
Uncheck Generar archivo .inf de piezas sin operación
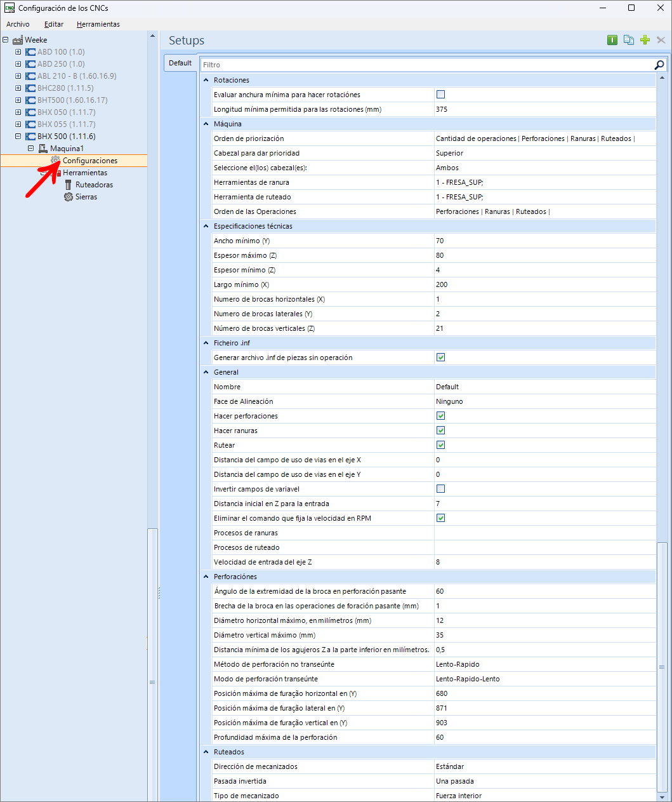(x=441, y=358)
